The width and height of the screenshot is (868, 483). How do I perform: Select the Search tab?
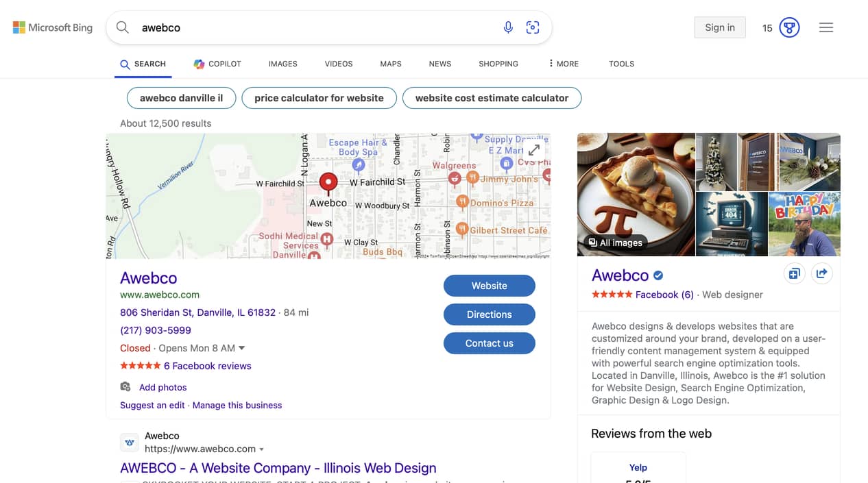[x=143, y=64]
